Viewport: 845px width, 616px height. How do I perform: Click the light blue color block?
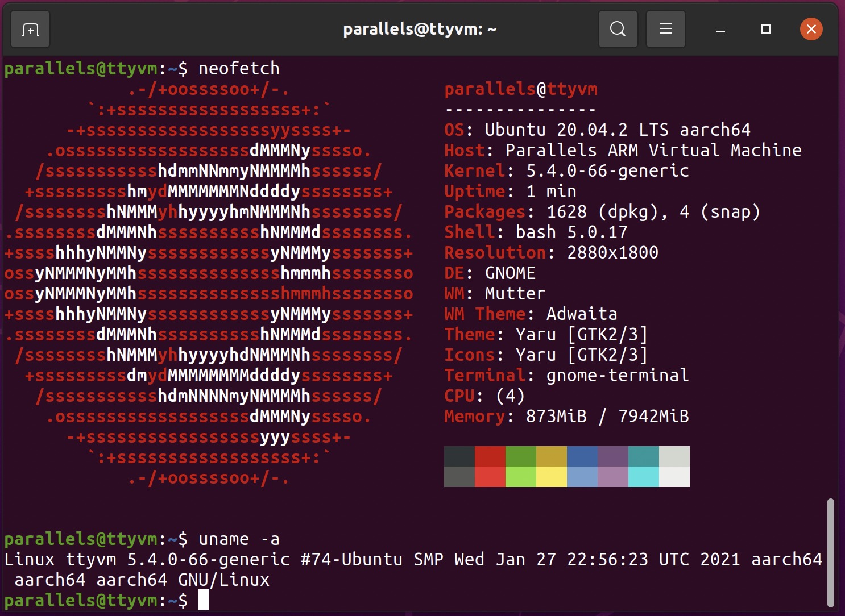(x=582, y=477)
